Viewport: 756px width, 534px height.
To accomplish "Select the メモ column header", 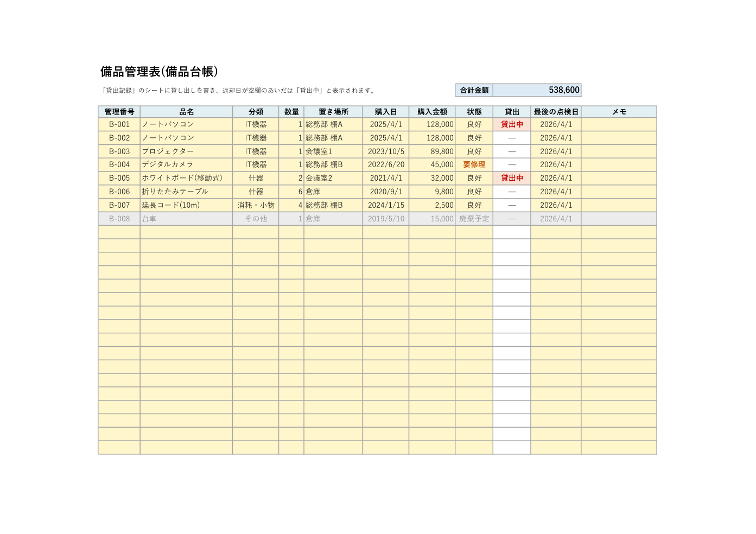I will 619,112.
